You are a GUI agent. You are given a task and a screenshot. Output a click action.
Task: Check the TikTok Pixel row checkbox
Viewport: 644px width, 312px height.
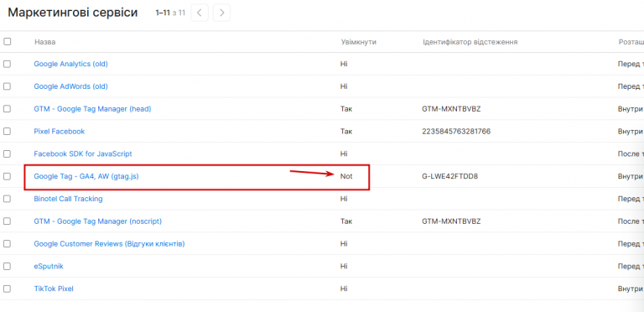7,289
